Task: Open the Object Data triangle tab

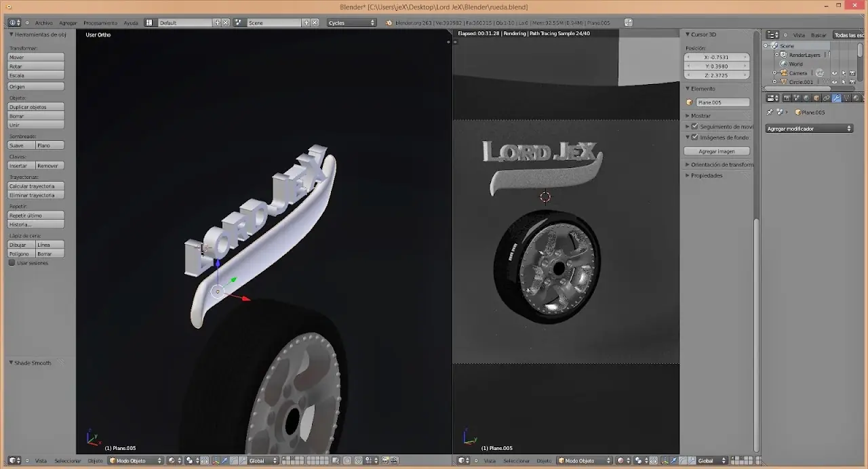Action: [846, 98]
